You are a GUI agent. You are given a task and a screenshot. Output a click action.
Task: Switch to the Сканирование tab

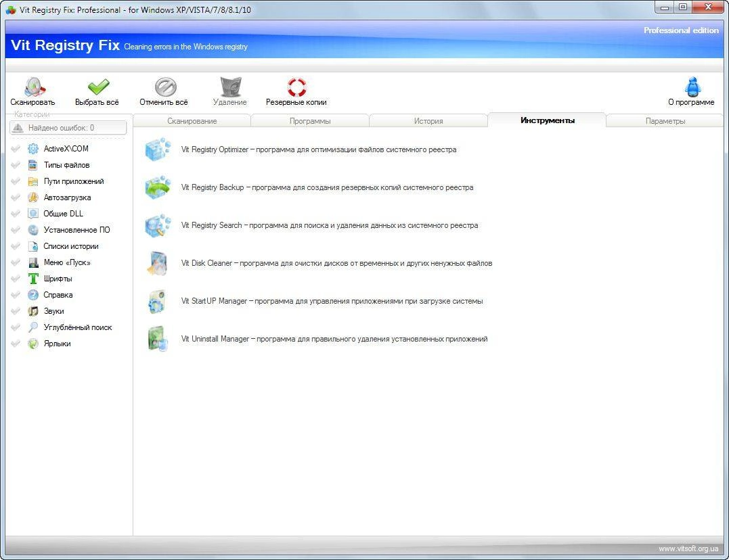(192, 121)
